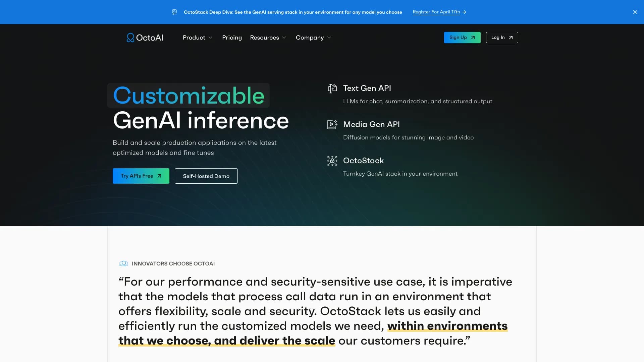Open the OctoStack heading link
The height and width of the screenshot is (362, 644).
363,161
